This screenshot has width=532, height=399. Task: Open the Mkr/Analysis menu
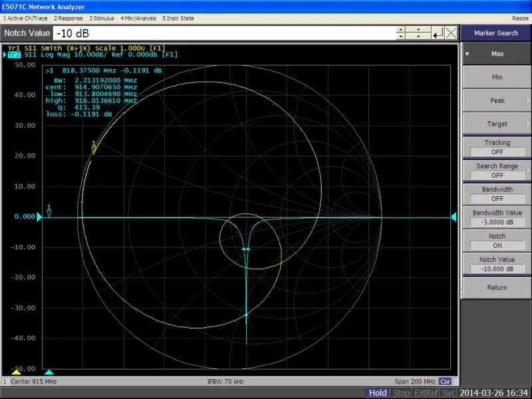coord(140,18)
